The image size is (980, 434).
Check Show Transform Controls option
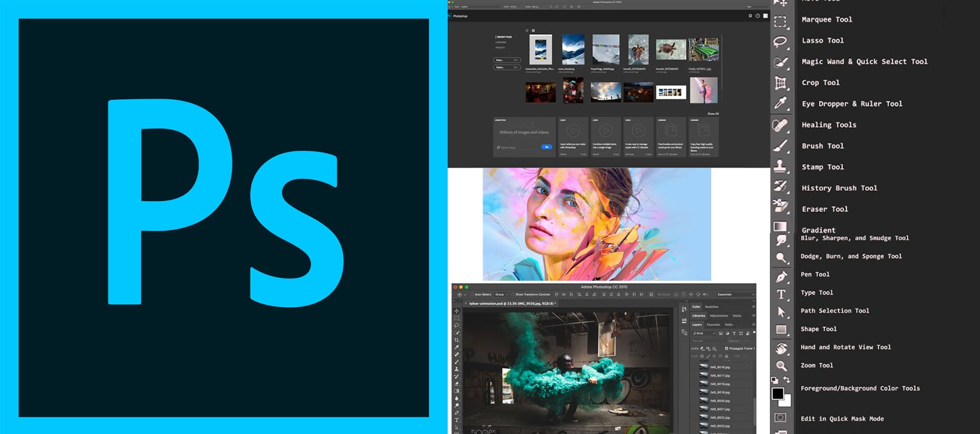513,294
